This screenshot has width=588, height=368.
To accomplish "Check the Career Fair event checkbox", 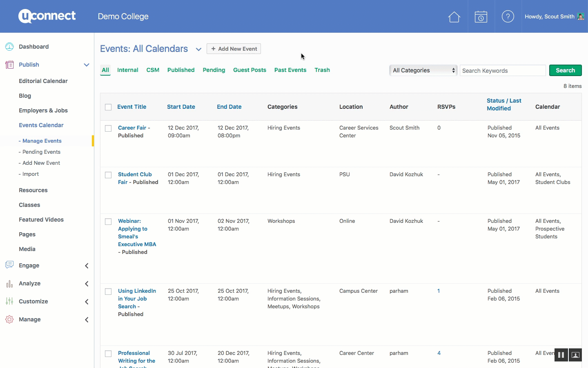I will point(108,128).
